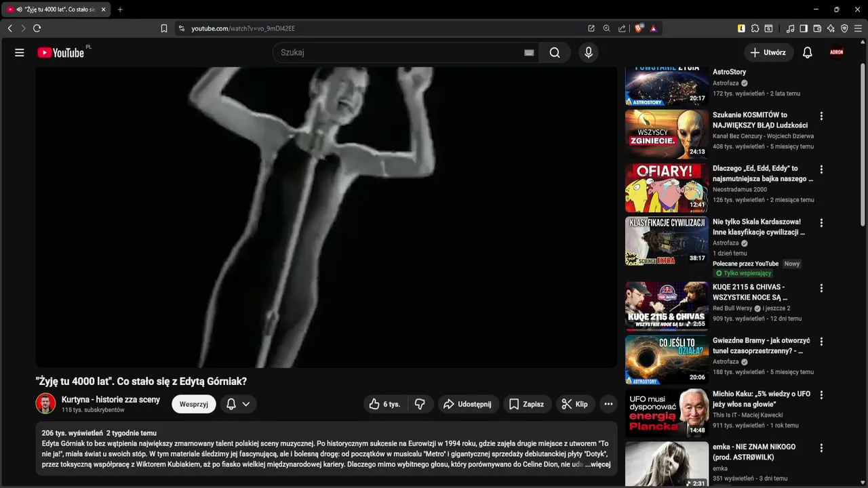Screen dimensions: 868x488
Task: Click Udostępnij to share the video
Action: click(469, 404)
